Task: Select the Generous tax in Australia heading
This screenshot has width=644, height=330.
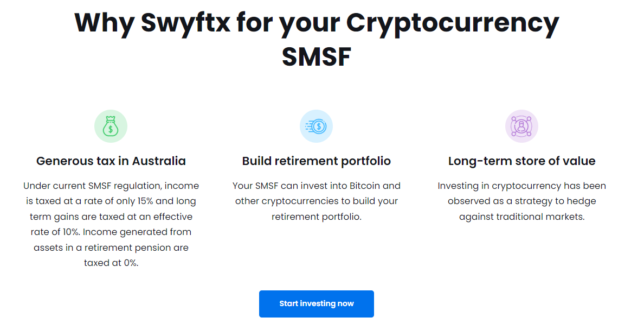Action: coord(111,161)
